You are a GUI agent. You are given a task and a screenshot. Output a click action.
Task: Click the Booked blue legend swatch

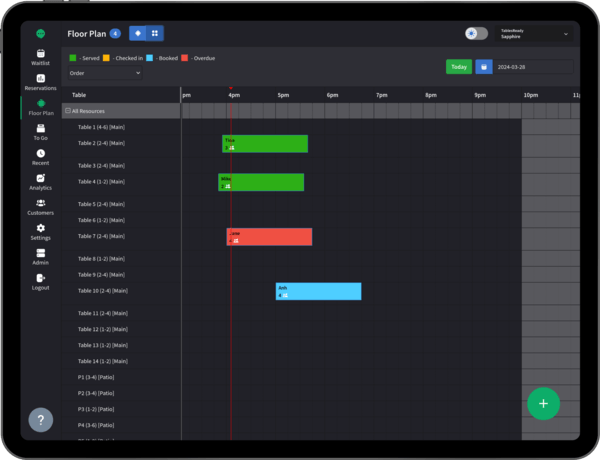(x=150, y=58)
